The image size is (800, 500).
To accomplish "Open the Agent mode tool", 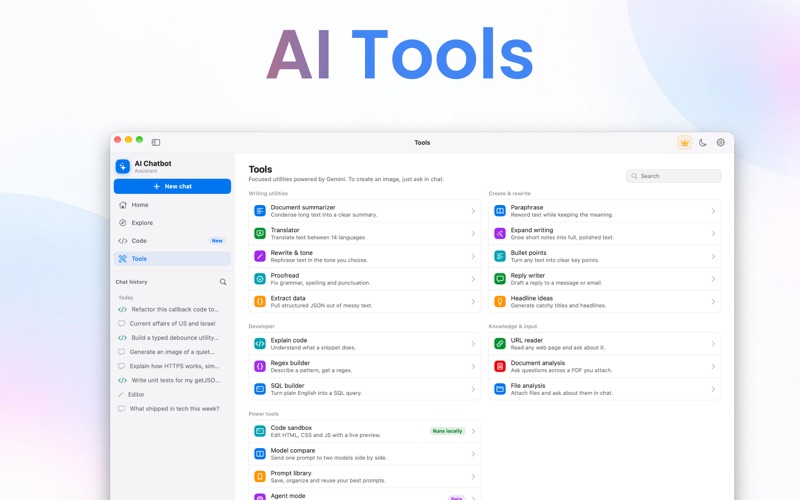I will [x=365, y=495].
